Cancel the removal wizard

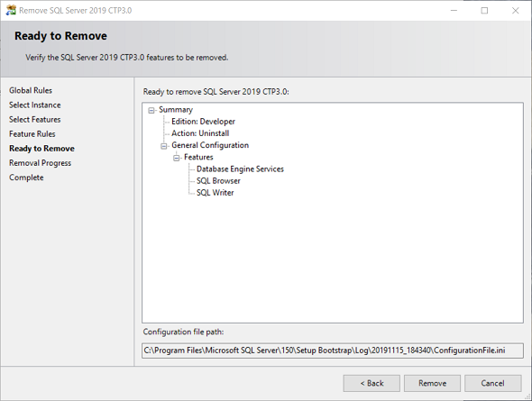click(492, 383)
